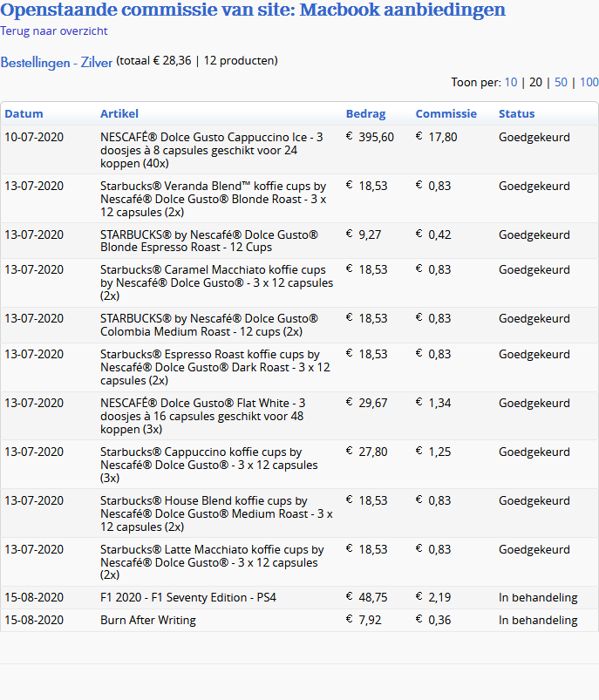The height and width of the screenshot is (700, 599).
Task: Show 100 items per page
Action: pos(589,83)
